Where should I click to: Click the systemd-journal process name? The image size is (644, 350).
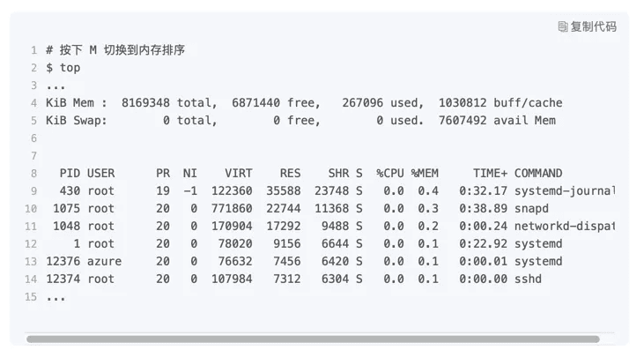pos(565,191)
